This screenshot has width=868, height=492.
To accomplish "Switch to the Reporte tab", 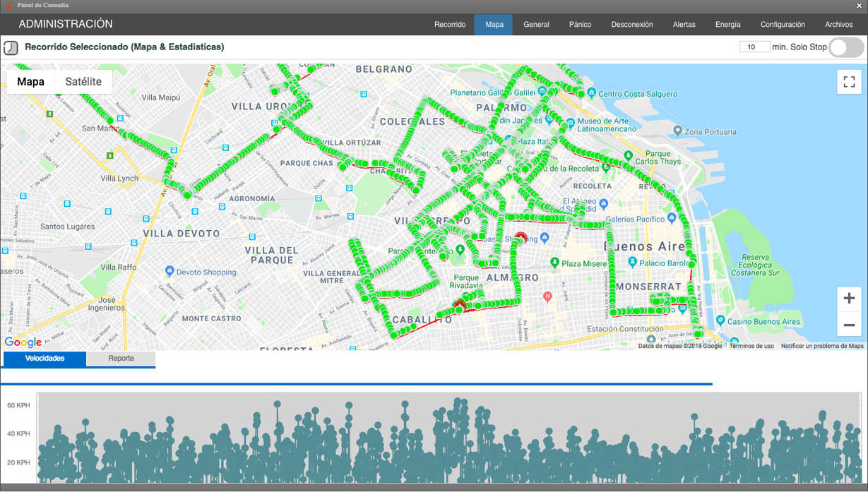I will coord(121,359).
